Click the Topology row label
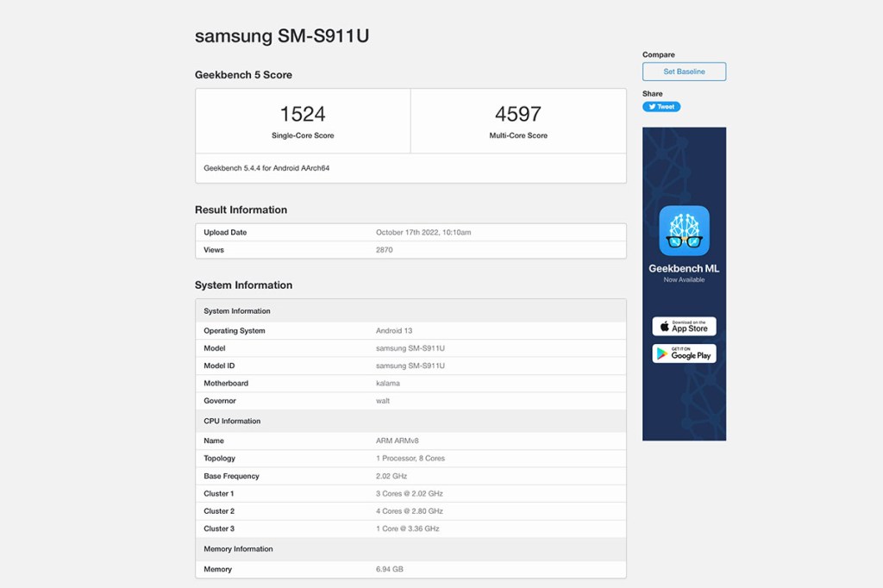 (x=220, y=458)
